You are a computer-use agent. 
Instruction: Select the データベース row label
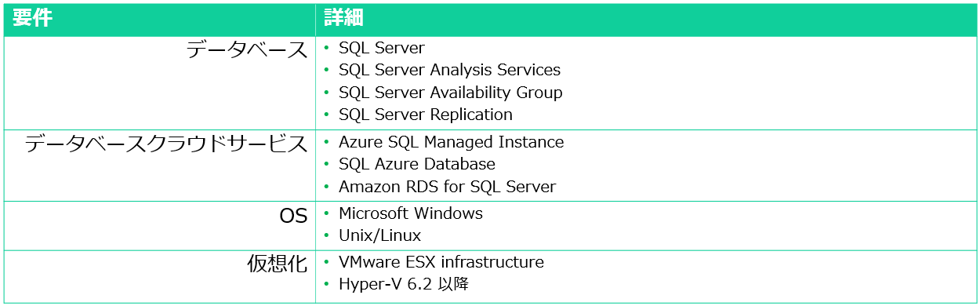[x=247, y=50]
